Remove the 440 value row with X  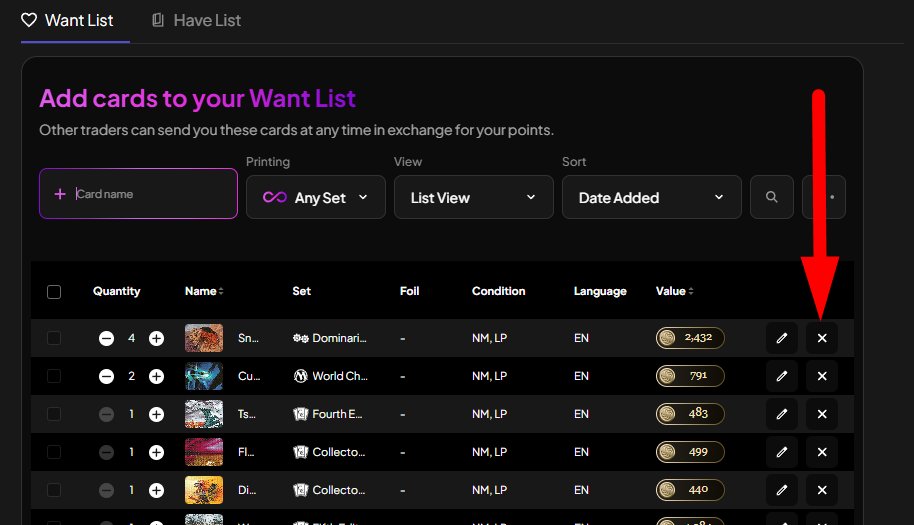(822, 490)
